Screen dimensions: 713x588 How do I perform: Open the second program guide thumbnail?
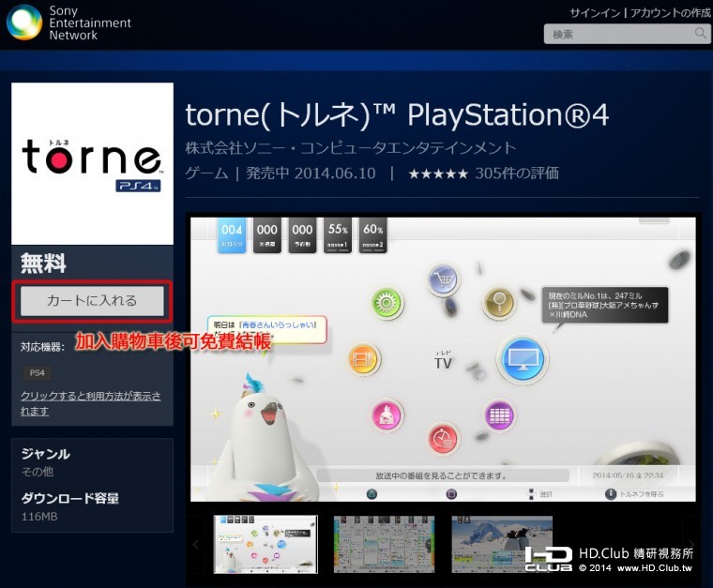(x=385, y=544)
